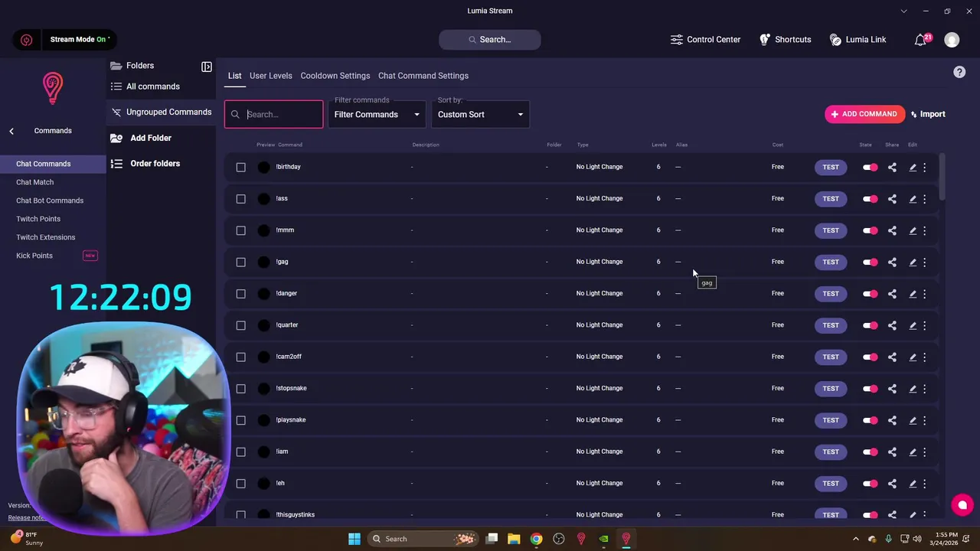The height and width of the screenshot is (551, 980).
Task: Open File Explorer from the taskbar
Action: 514,539
